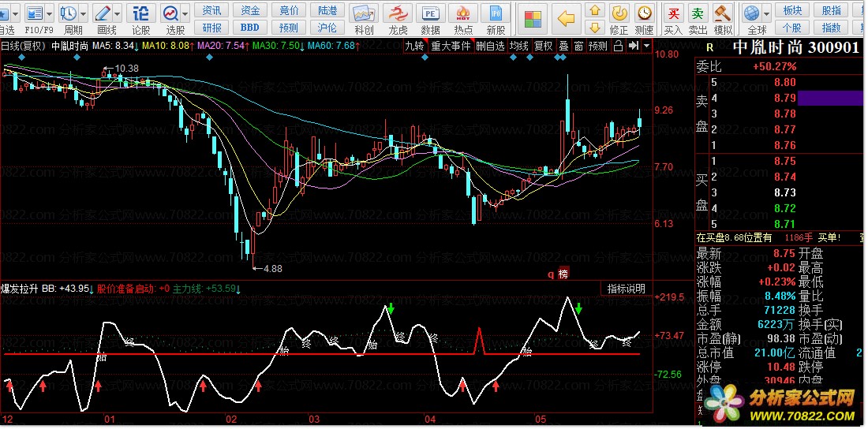Open the 科创 board icon

[364, 13]
